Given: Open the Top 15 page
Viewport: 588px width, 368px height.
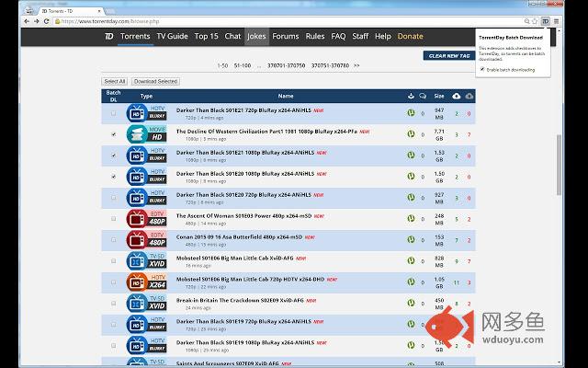Looking at the screenshot, I should (206, 36).
